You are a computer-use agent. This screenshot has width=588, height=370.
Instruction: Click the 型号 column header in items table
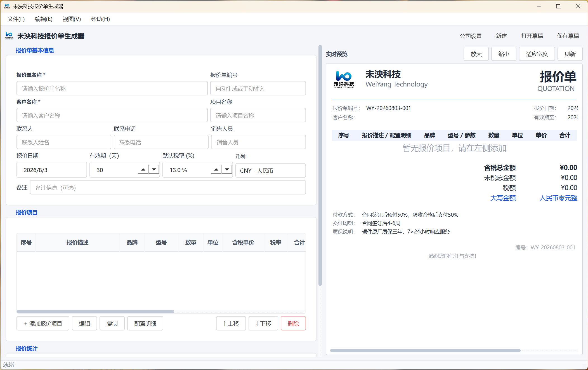(161, 242)
